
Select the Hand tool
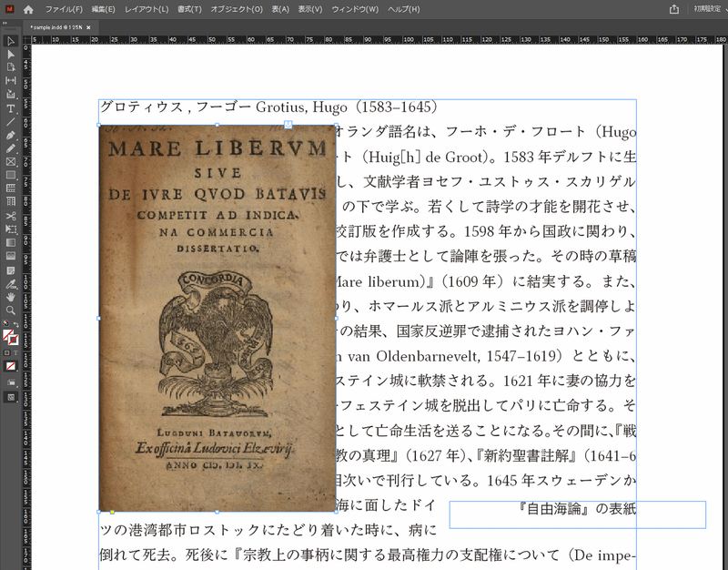[x=10, y=297]
